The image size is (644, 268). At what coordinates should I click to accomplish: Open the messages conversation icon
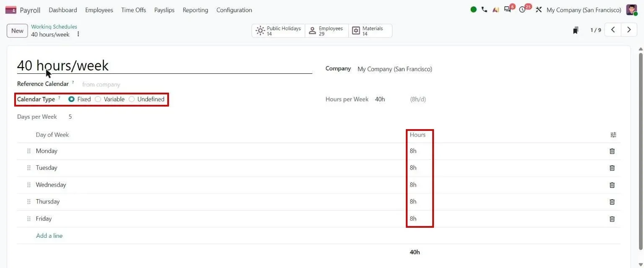pyautogui.click(x=507, y=10)
